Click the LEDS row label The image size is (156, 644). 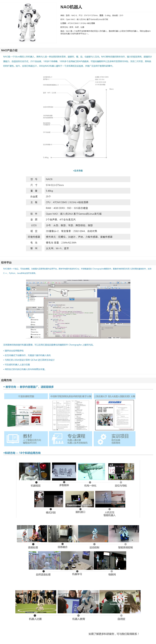coord(34,225)
